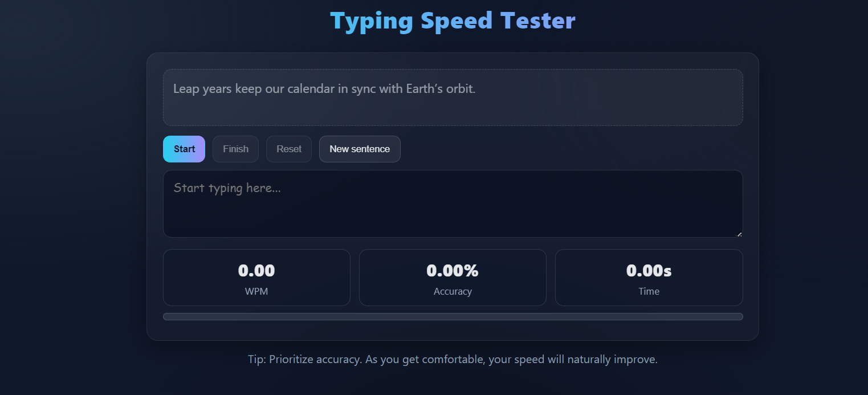The image size is (868, 395).
Task: Click the Typing Speed Tester title
Action: tap(453, 20)
